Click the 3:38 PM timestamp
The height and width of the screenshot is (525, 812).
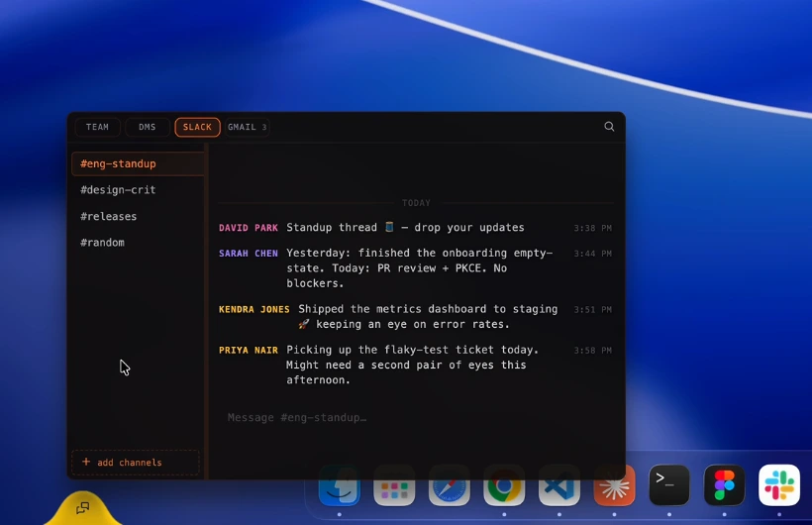[592, 228]
